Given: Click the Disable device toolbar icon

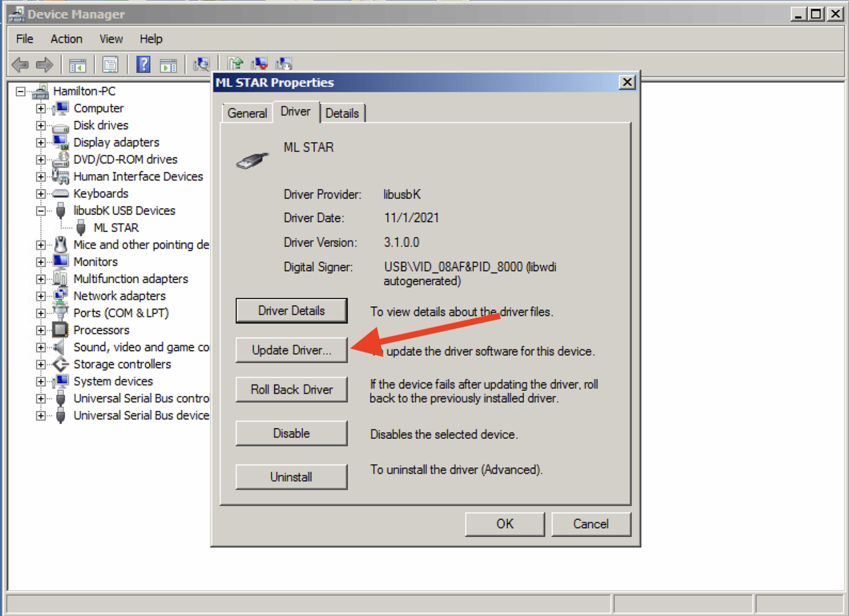Looking at the screenshot, I should [x=284, y=63].
